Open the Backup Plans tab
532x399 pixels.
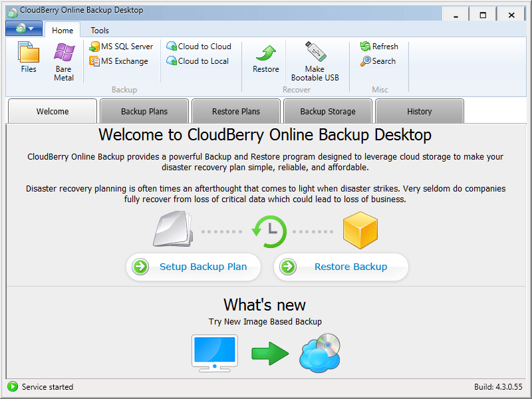[x=144, y=111]
